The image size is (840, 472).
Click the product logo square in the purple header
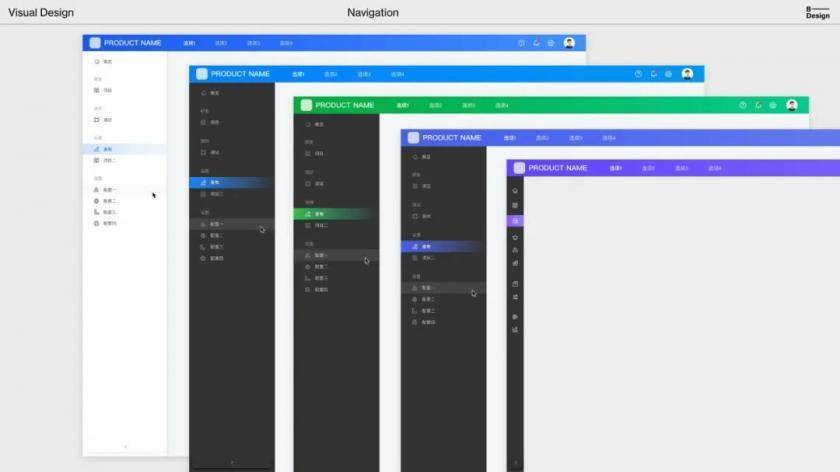click(519, 168)
